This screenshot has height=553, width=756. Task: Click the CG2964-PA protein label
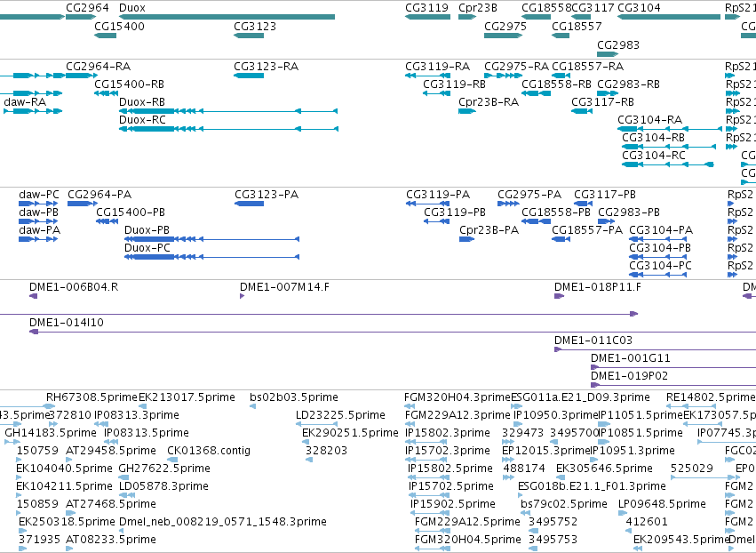tap(99, 195)
